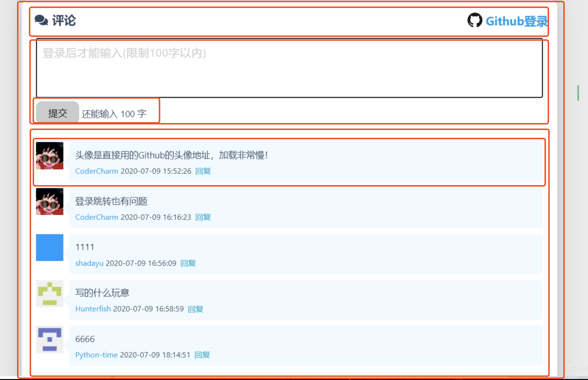The image size is (588, 380).
Task: Click the GitHub octocat logo icon
Action: click(474, 20)
